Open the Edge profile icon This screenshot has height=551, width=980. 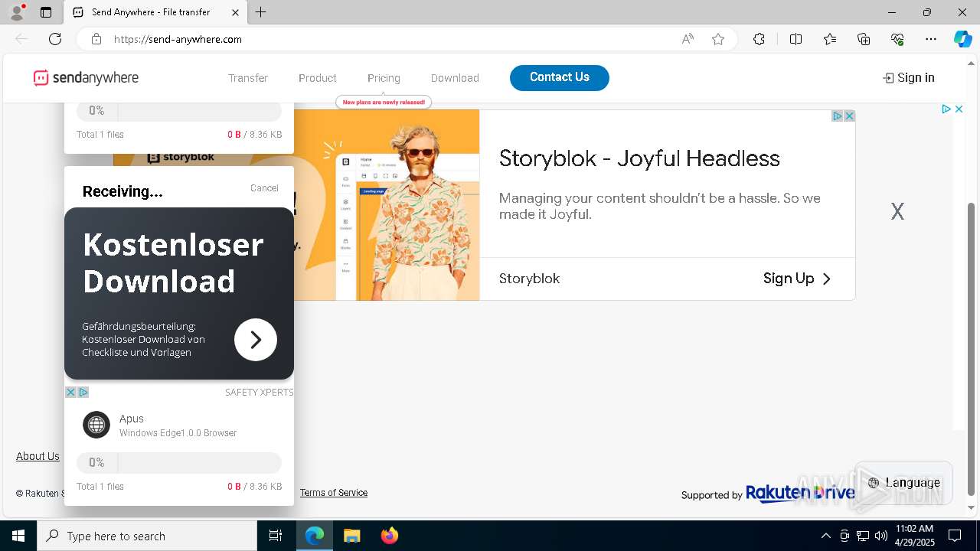tap(16, 12)
